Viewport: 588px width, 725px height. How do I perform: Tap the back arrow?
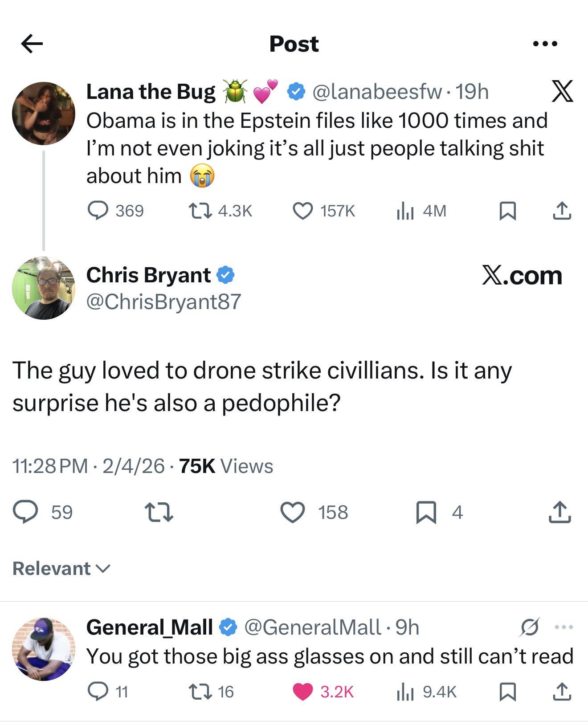(32, 44)
